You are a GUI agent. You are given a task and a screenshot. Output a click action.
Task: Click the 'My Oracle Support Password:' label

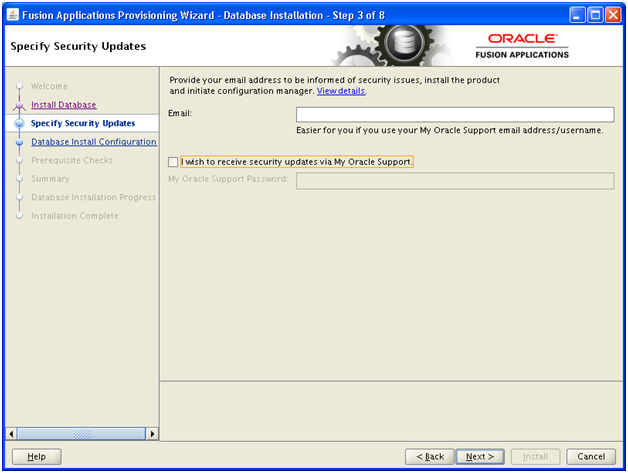pyautogui.click(x=228, y=179)
